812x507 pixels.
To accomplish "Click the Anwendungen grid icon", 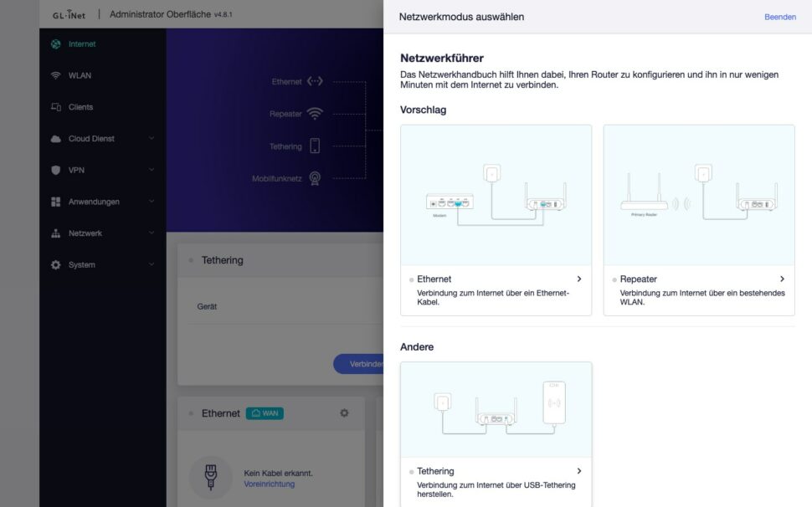I will click(56, 202).
